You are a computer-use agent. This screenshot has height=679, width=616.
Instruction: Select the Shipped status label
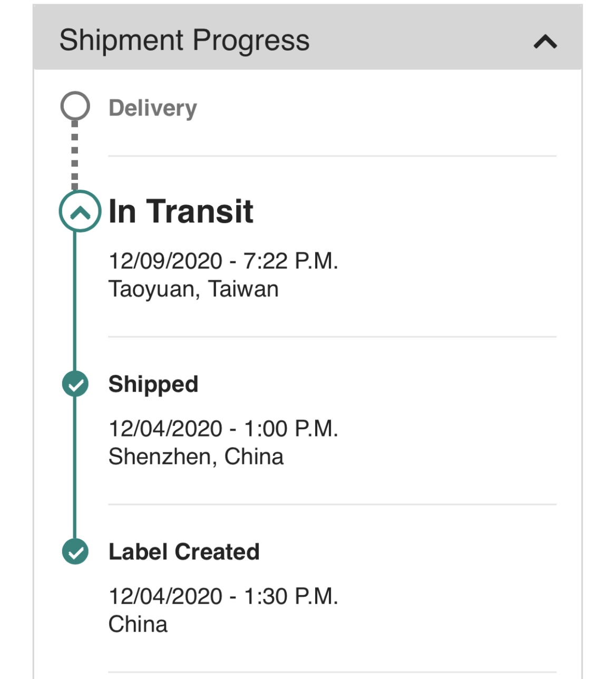coord(153,384)
